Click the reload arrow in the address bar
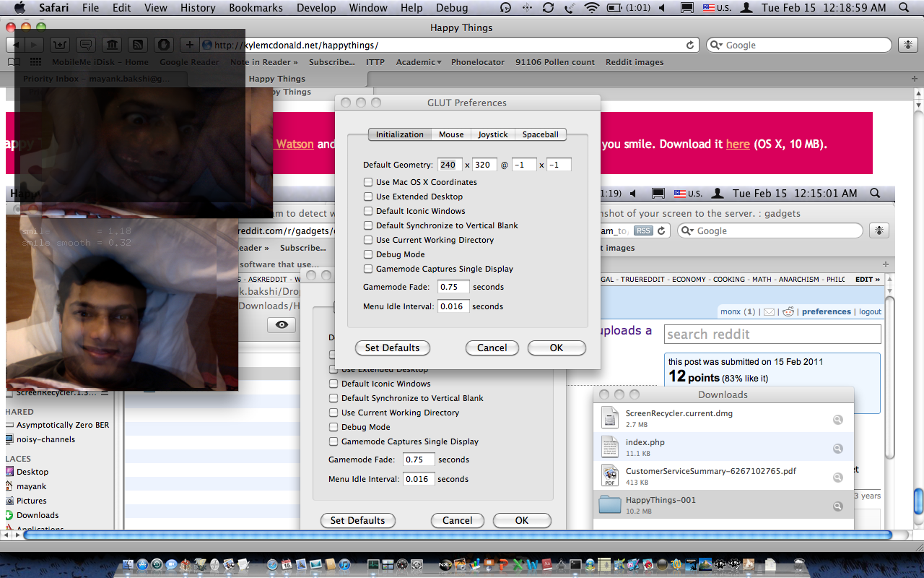Screen dimensions: 924x578 (x=690, y=45)
